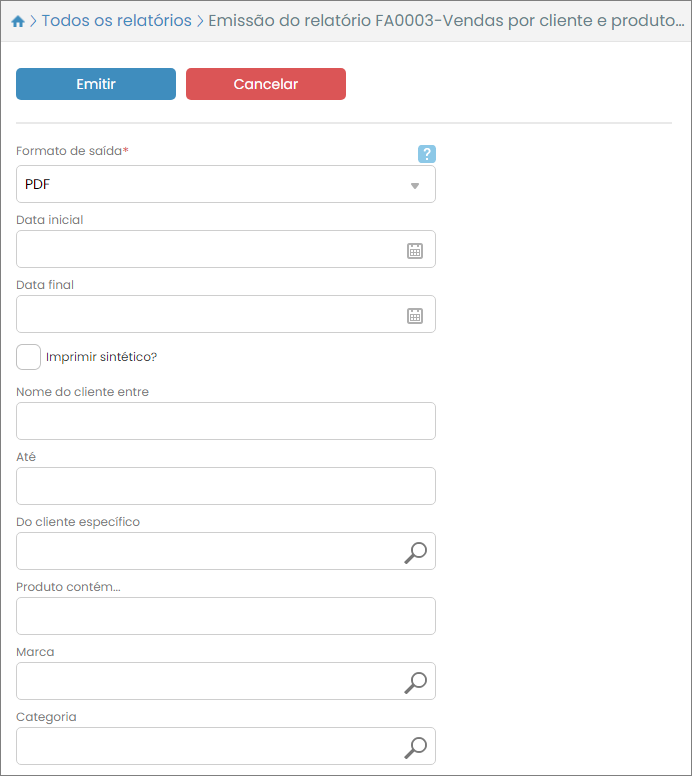Viewport: 692px width, 776px height.
Task: Open calendar picker for Data final
Action: coord(415,316)
